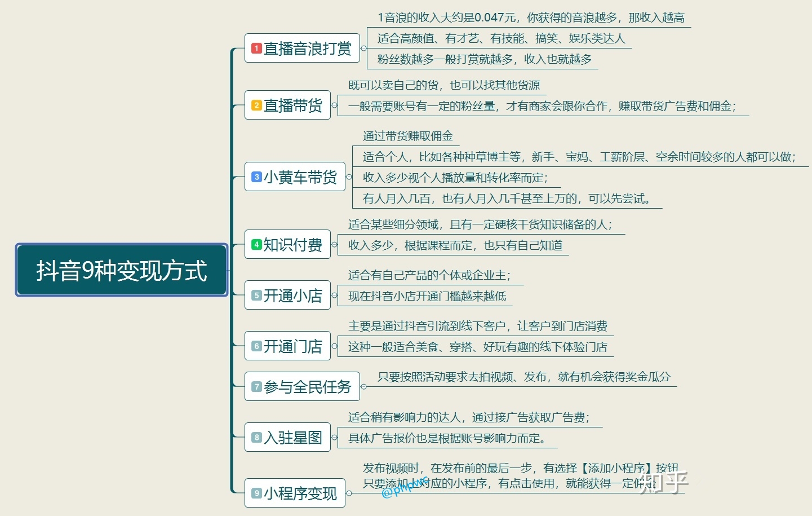Click the orange number 2 priority marker
The width and height of the screenshot is (812, 516).
256,105
